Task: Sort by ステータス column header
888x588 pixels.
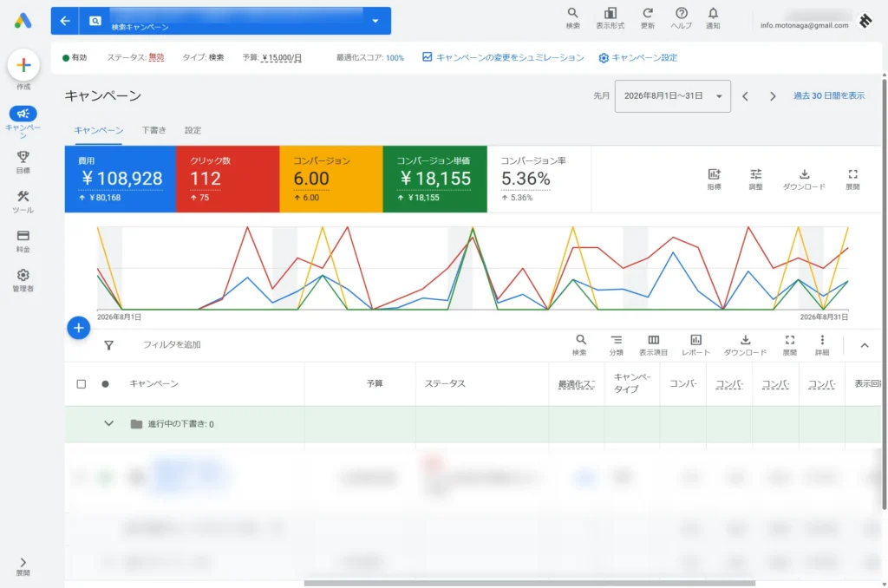Action: click(445, 383)
